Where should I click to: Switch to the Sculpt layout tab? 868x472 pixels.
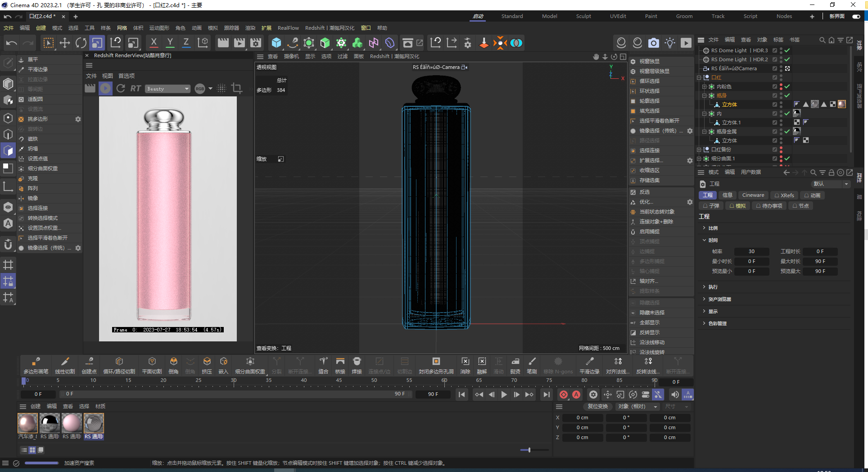coord(583,16)
